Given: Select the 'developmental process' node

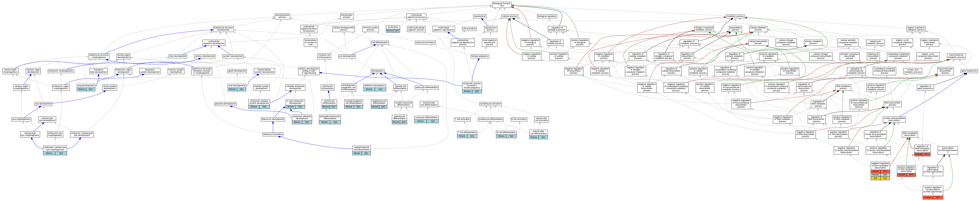Looking at the screenshot, I should pyautogui.click(x=282, y=16).
